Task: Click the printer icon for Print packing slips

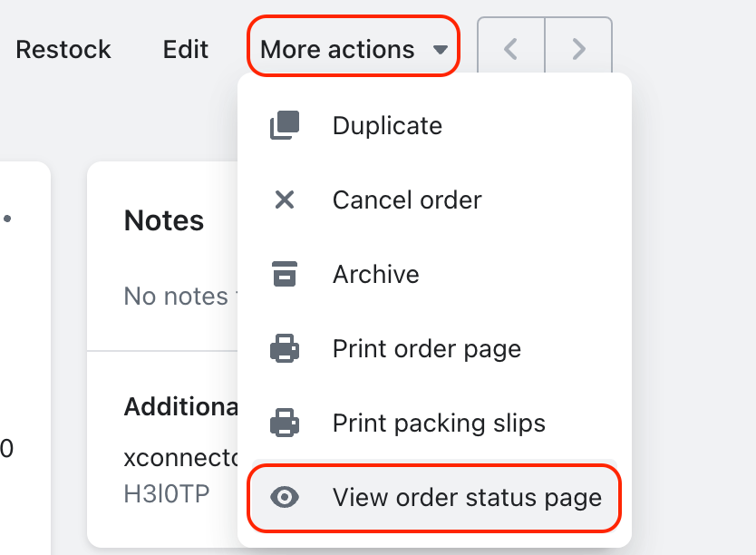Action: 285,423
